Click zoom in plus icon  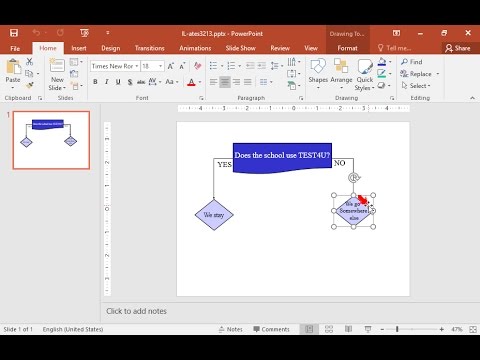[x=442, y=329]
